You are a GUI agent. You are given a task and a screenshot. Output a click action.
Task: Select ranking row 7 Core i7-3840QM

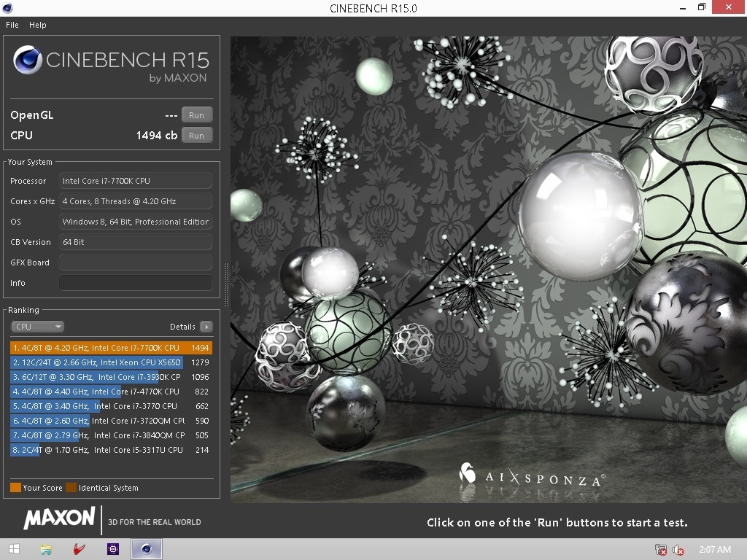(x=111, y=435)
